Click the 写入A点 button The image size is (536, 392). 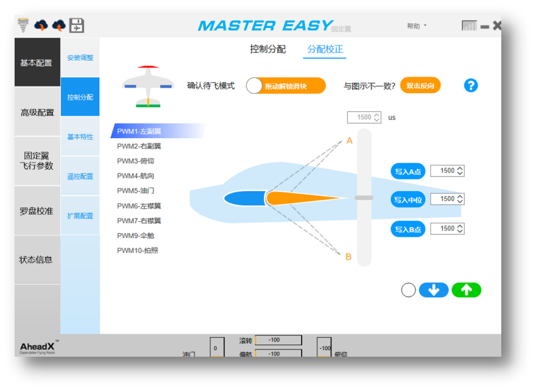click(x=408, y=171)
